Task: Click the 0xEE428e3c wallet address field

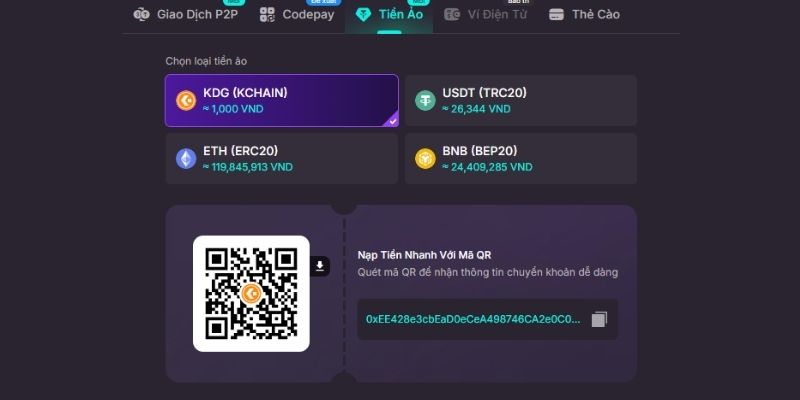Action: pos(487,319)
